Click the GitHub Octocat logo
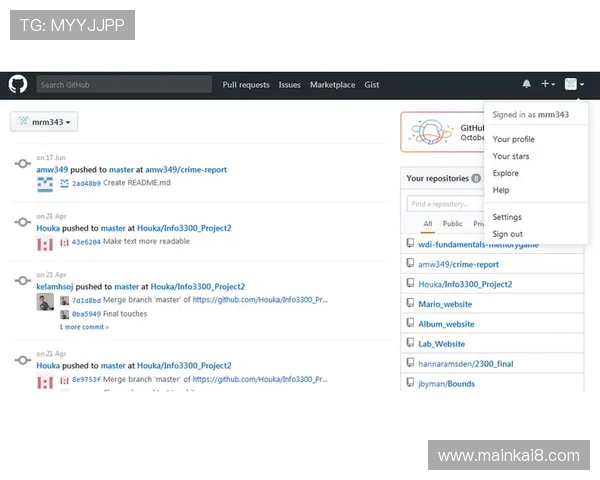Screen dimensions: 600x480 pos(18,85)
